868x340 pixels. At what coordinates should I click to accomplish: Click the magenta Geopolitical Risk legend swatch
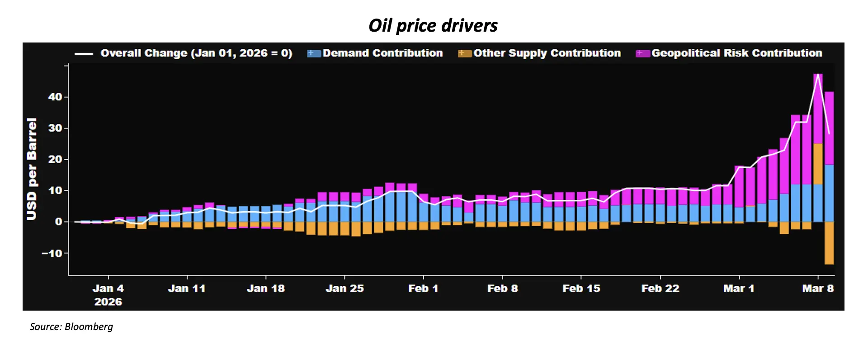(642, 53)
